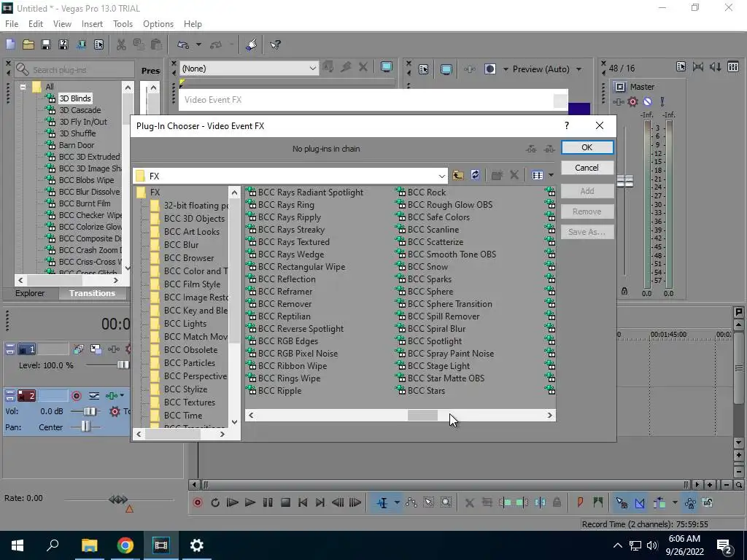Toggle Enable Snapping icon in timeline toolbar

[x=622, y=503]
